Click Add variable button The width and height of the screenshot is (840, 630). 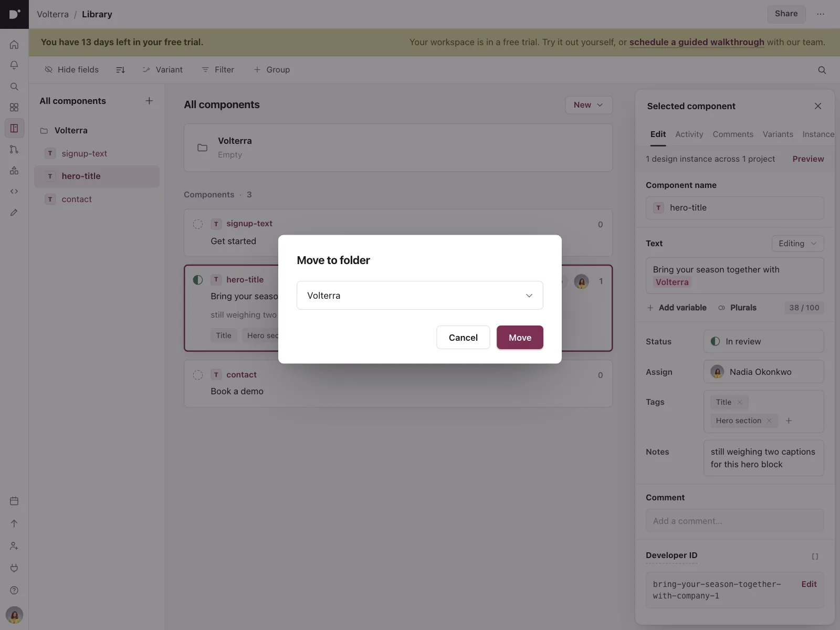click(677, 308)
